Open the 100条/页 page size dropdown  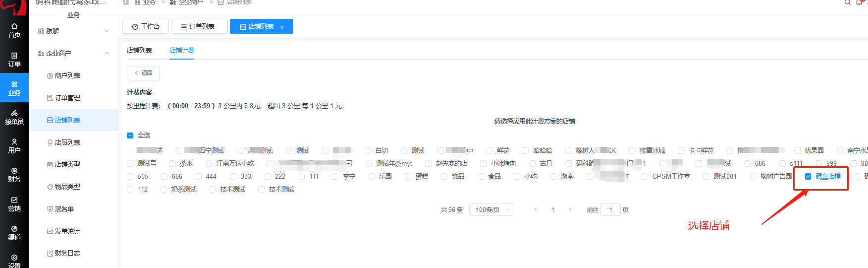pos(491,210)
